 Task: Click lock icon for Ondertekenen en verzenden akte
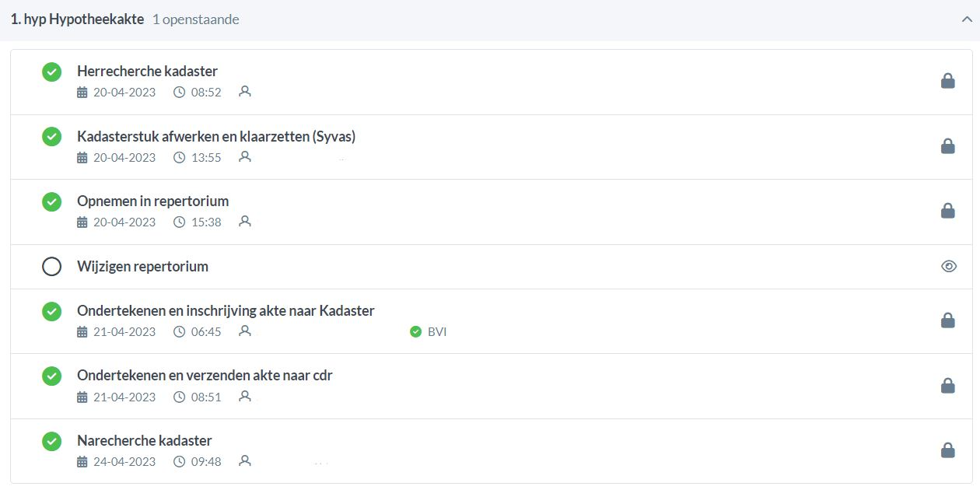click(947, 386)
